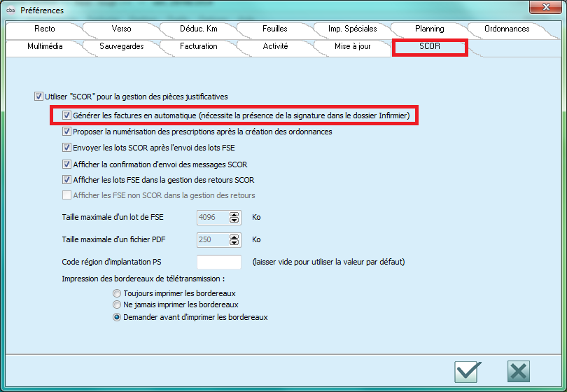This screenshot has width=567, height=392.
Task: Switch to the Déduc. Km tab
Action: [x=199, y=29]
